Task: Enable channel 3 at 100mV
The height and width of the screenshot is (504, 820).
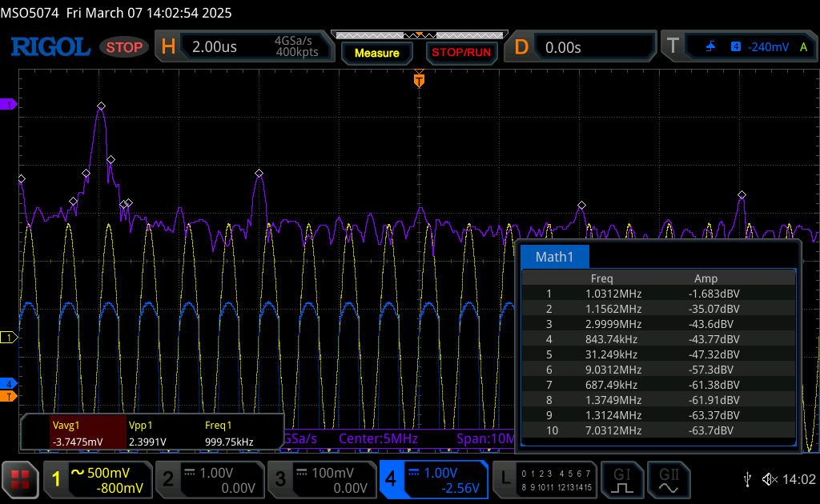Action: [320, 479]
